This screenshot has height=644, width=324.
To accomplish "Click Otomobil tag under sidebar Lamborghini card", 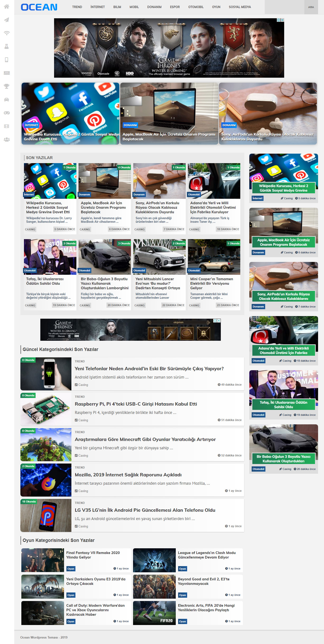I will click(258, 469).
